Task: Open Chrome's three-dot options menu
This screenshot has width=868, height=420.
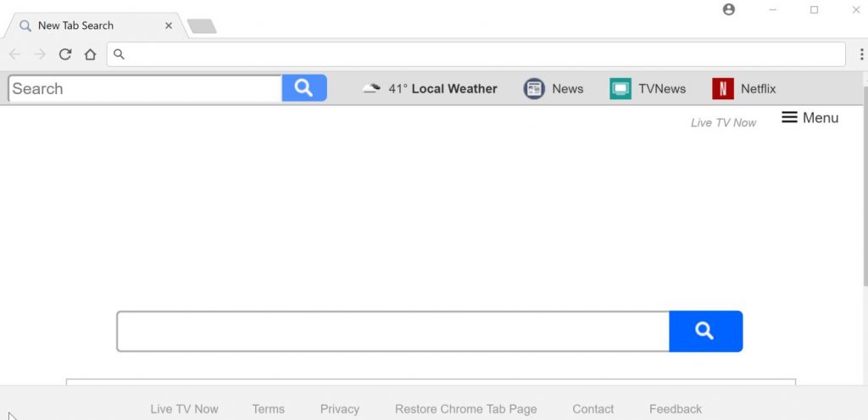Action: tap(861, 54)
